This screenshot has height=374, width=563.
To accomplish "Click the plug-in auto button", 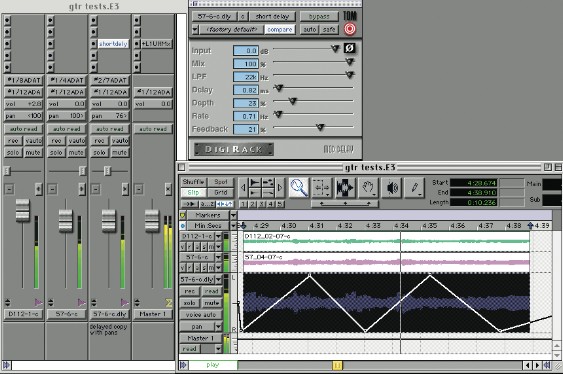I will click(309, 29).
